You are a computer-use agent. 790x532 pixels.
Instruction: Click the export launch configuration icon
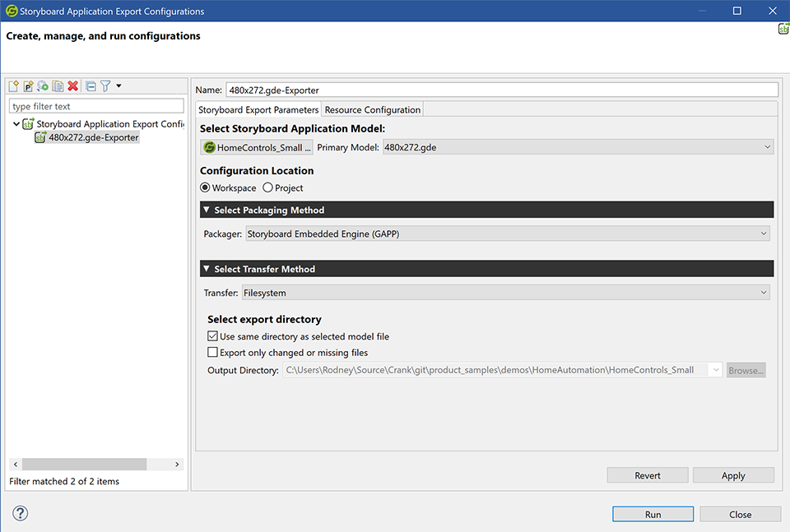click(x=43, y=86)
